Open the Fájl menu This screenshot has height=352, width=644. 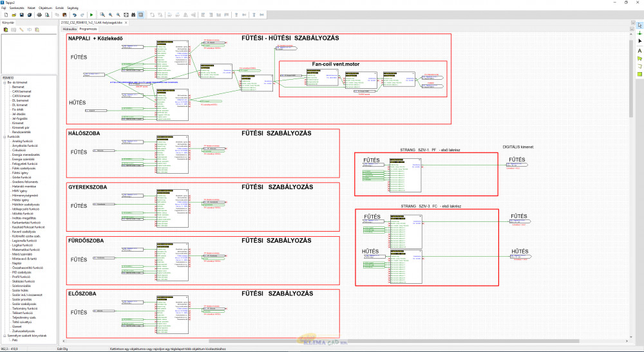(4, 8)
